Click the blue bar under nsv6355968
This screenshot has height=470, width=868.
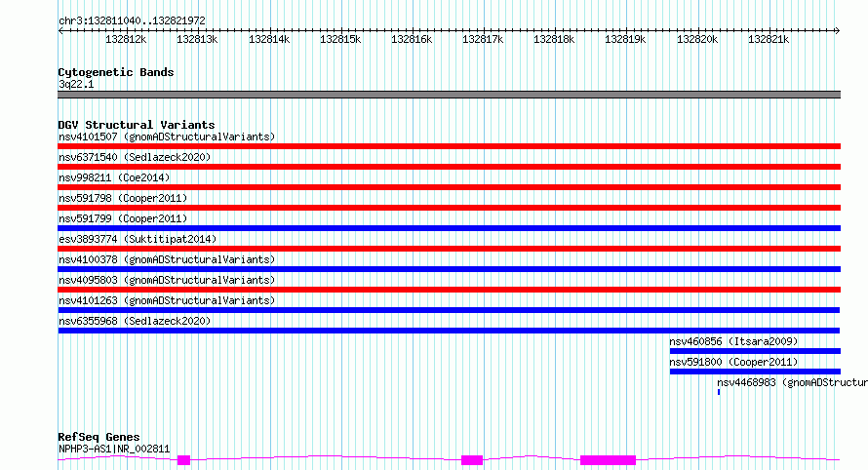tap(449, 331)
